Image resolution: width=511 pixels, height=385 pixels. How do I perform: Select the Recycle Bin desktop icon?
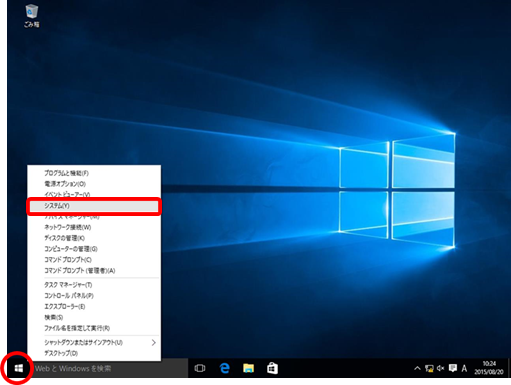point(32,16)
